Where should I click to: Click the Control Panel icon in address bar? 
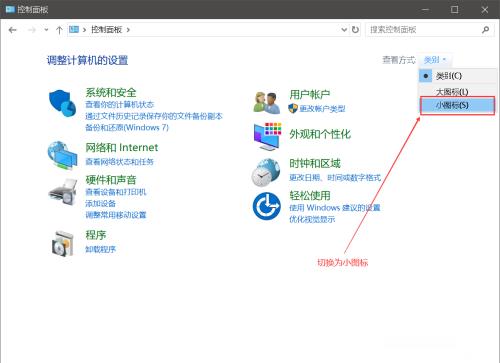[74, 29]
